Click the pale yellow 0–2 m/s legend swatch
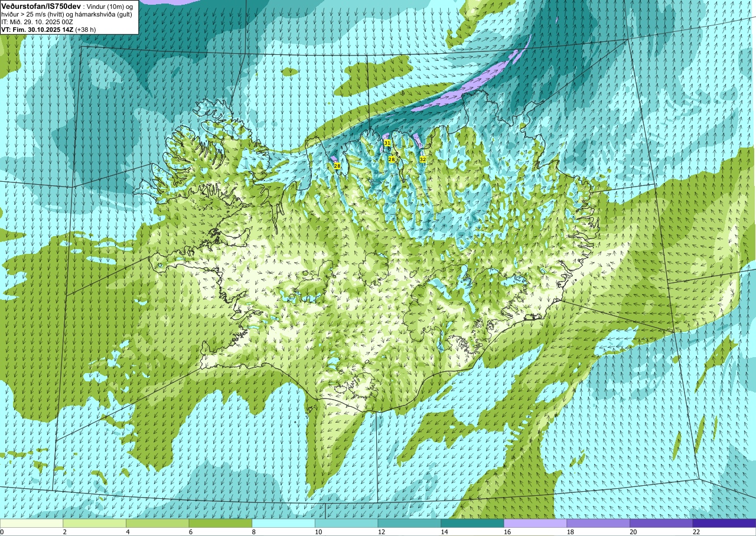 pyautogui.click(x=31, y=523)
